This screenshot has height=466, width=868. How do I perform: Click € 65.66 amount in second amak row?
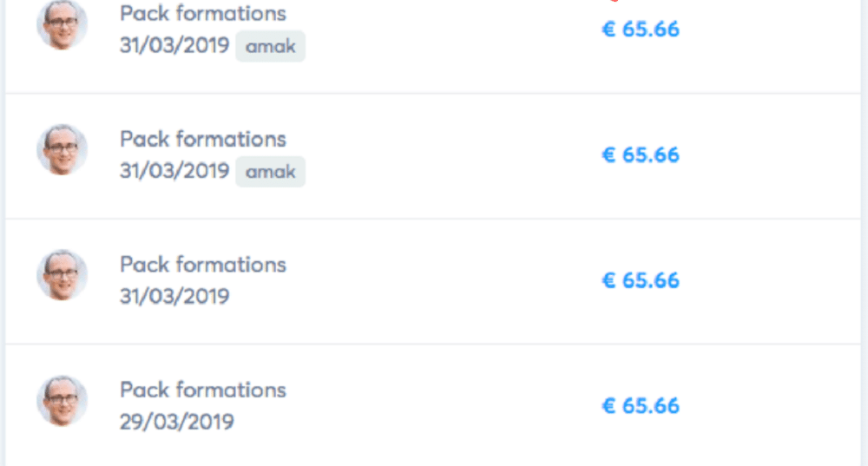click(641, 155)
